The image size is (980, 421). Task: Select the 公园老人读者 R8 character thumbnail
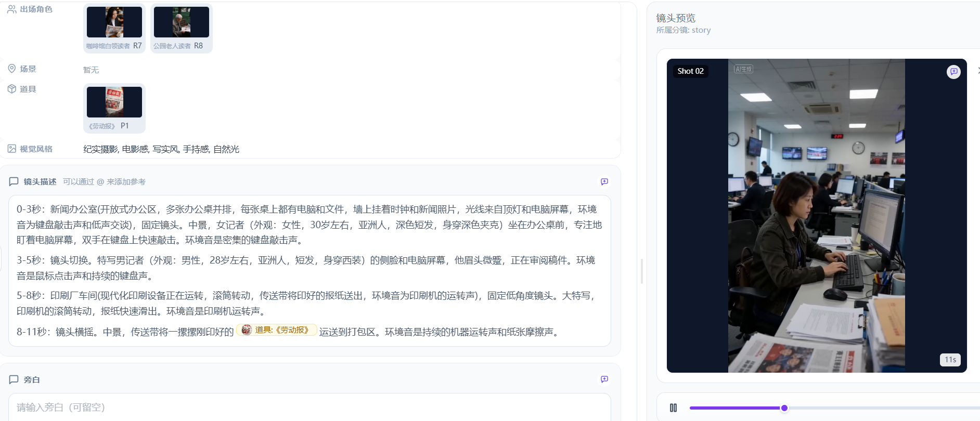tap(181, 22)
